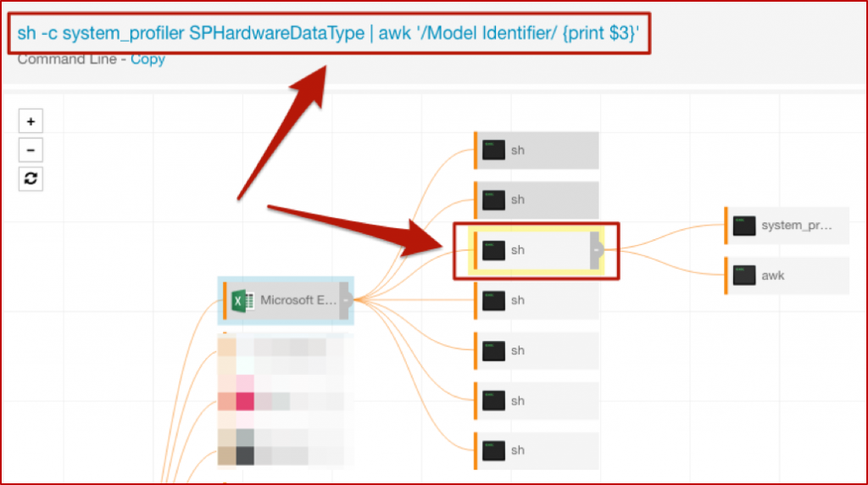The height and width of the screenshot is (485, 868).
Task: Reset the process tree view with refresh icon
Action: (x=31, y=179)
